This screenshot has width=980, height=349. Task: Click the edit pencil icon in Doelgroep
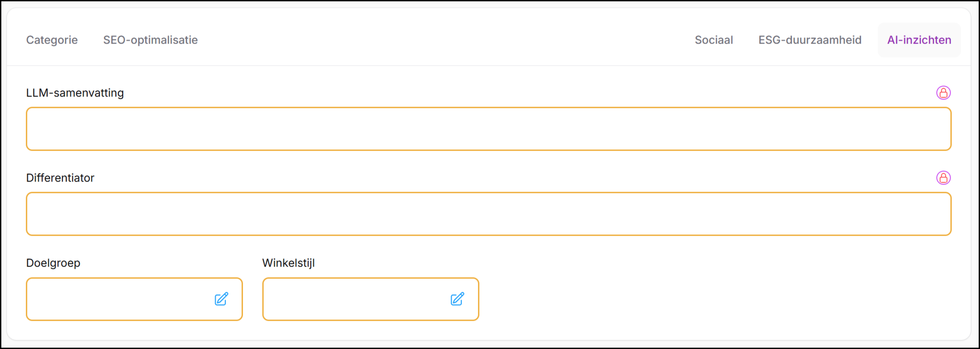(221, 299)
